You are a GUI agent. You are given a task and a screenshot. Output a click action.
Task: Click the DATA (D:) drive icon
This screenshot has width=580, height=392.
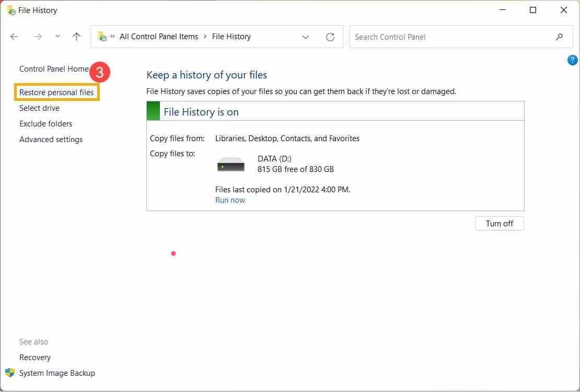pos(231,164)
